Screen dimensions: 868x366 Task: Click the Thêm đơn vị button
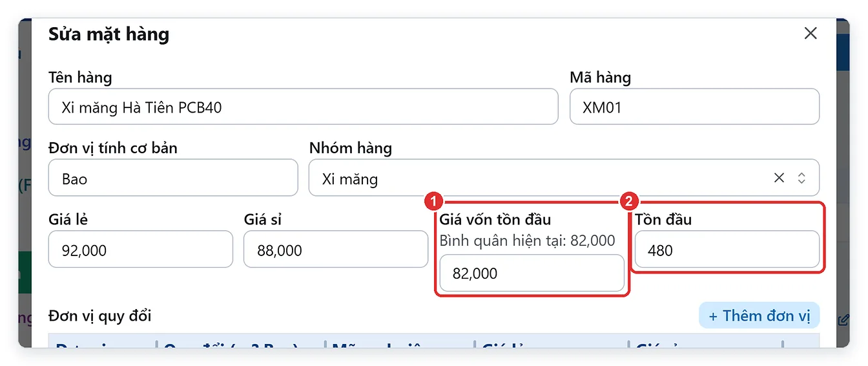pos(759,316)
